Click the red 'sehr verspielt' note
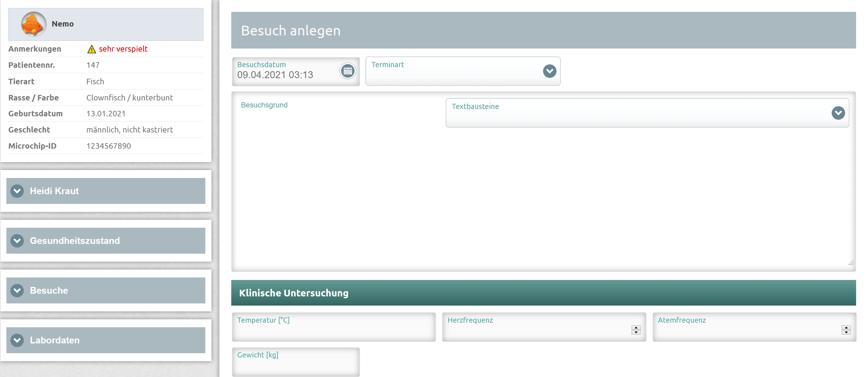Viewport: 868px width, 377px height. click(123, 49)
